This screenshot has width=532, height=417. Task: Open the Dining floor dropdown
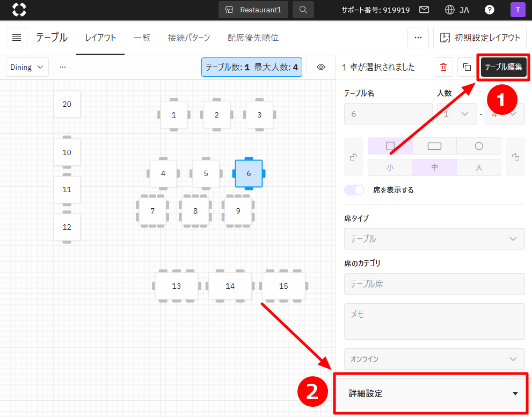tap(27, 67)
